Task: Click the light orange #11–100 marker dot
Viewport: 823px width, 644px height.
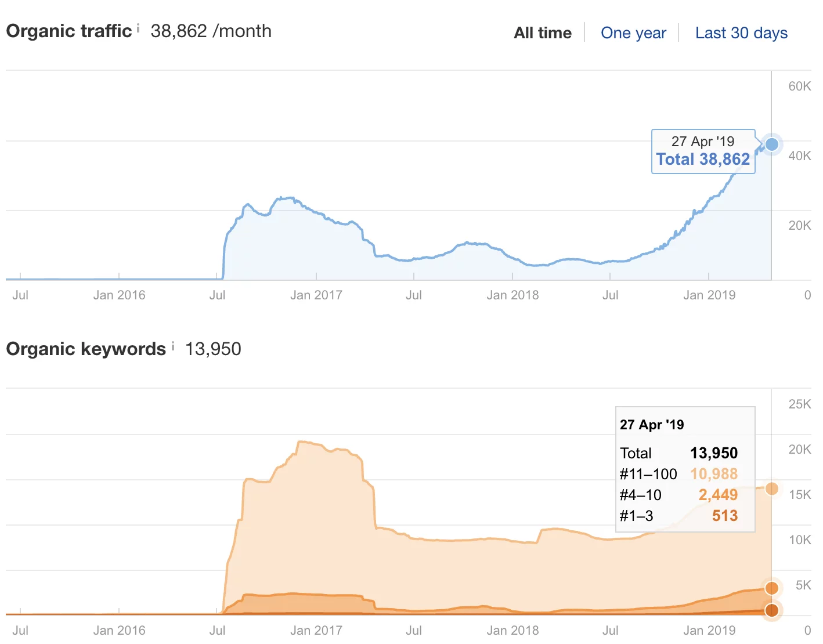Action: (x=771, y=489)
